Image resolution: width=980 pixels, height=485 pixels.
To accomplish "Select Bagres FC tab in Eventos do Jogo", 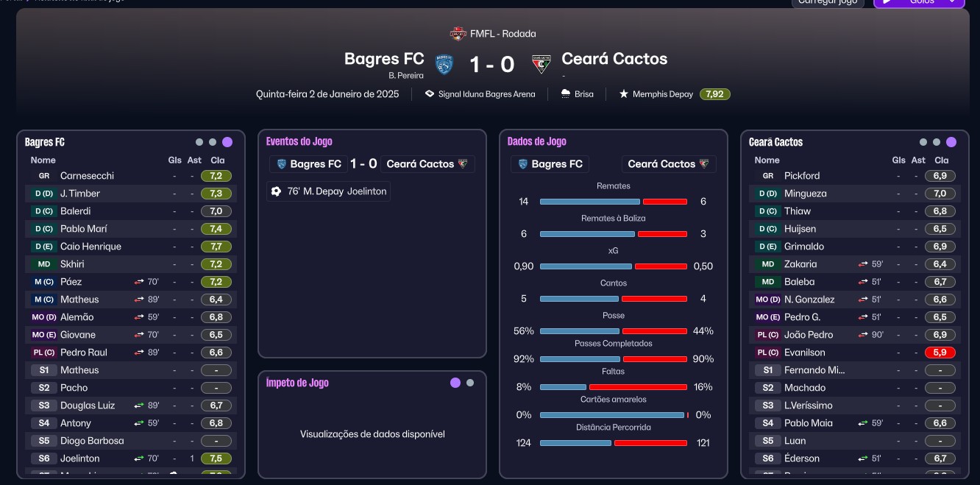I will click(x=309, y=164).
